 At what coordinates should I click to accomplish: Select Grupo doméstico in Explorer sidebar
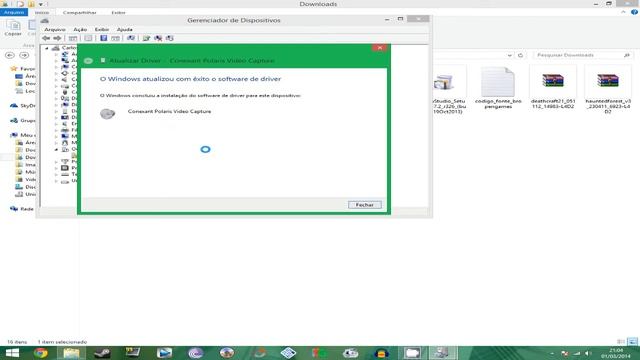point(23,120)
